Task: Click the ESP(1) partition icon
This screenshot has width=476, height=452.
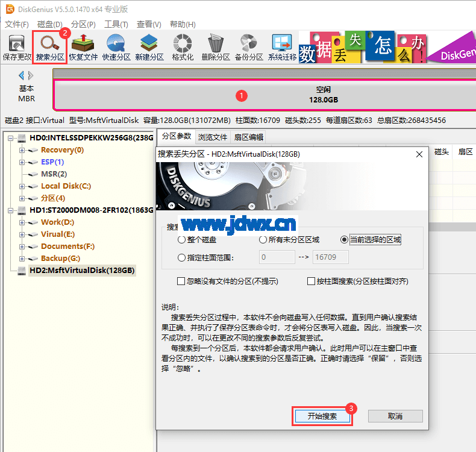Action: [x=33, y=162]
